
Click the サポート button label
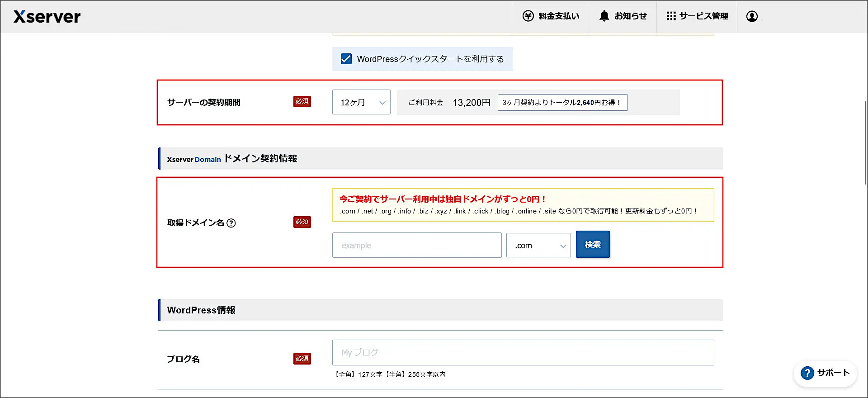pos(833,373)
